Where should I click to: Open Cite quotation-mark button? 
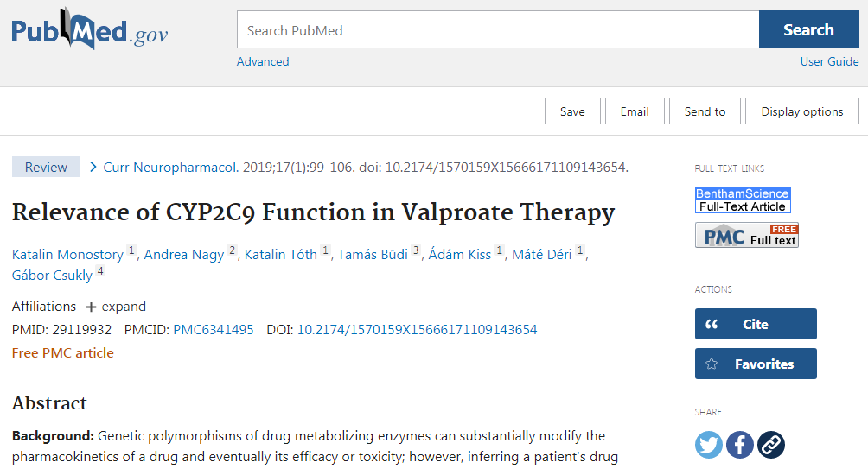point(756,324)
